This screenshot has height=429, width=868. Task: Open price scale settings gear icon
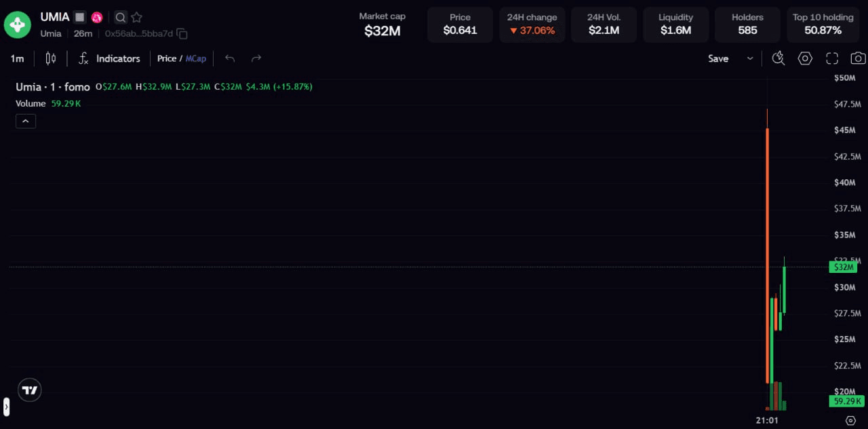coord(851,420)
